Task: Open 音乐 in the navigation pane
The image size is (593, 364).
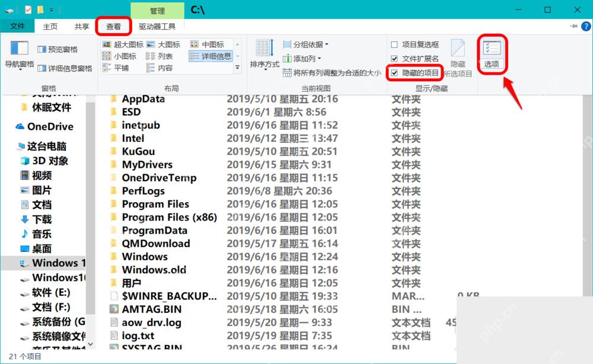Action: [x=36, y=234]
